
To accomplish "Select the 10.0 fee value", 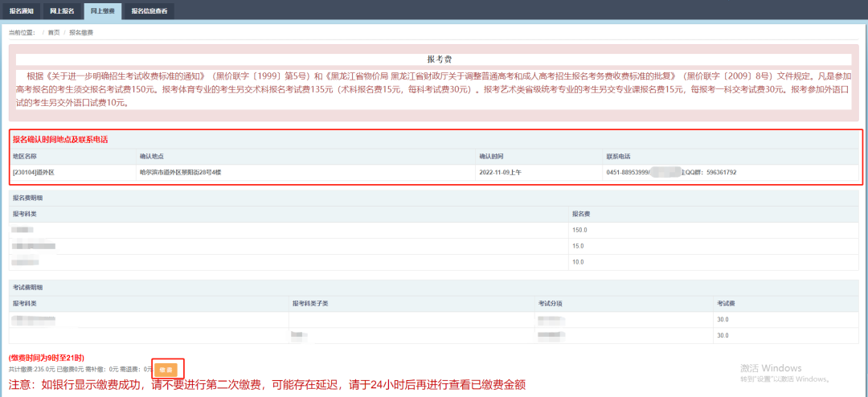I will (578, 262).
